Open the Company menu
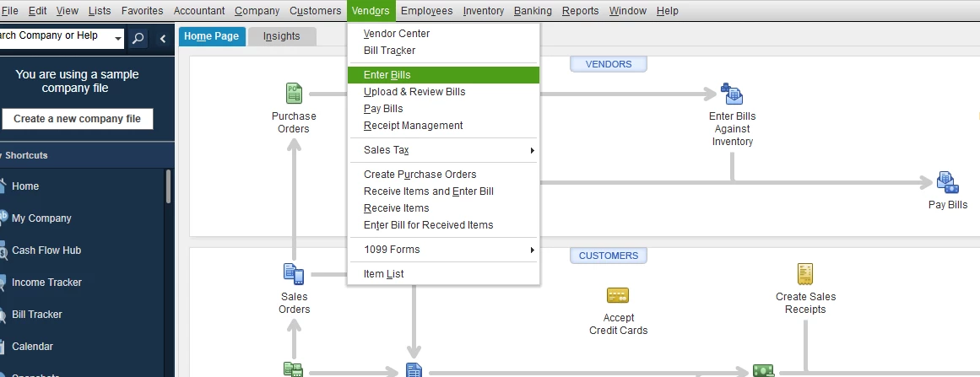Viewport: 980px width, 377px height. click(257, 11)
